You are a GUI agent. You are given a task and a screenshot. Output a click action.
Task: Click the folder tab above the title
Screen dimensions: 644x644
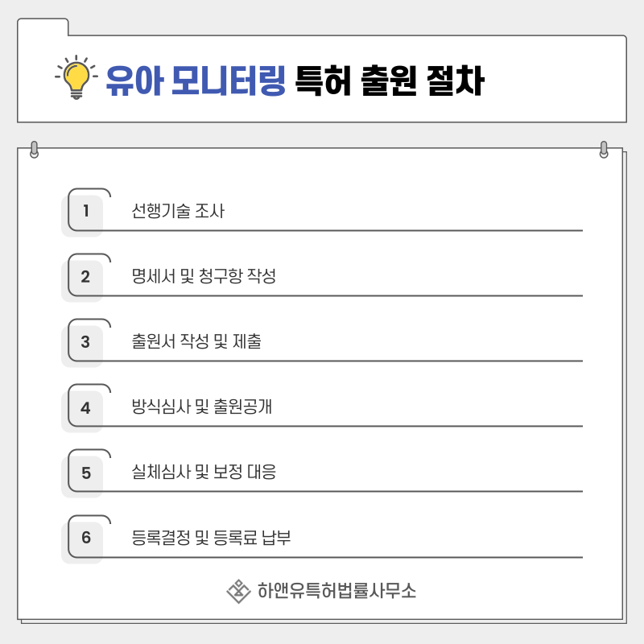tap(43, 27)
